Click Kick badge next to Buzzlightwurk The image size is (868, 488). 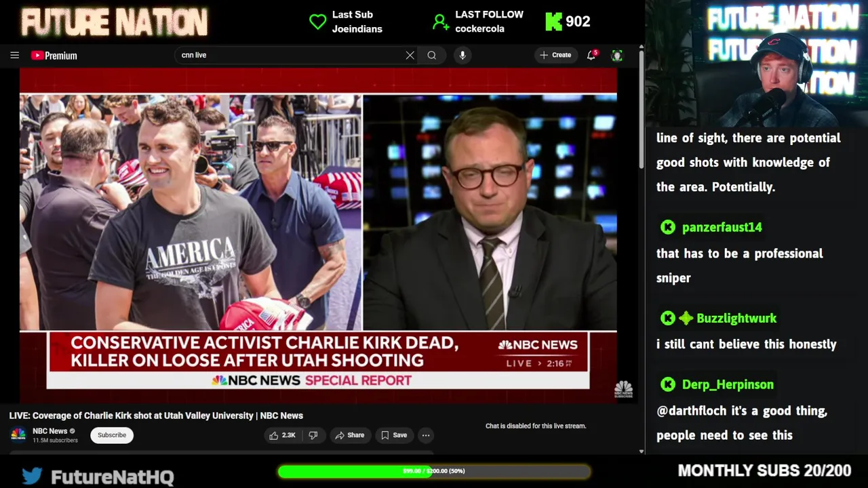[668, 318]
